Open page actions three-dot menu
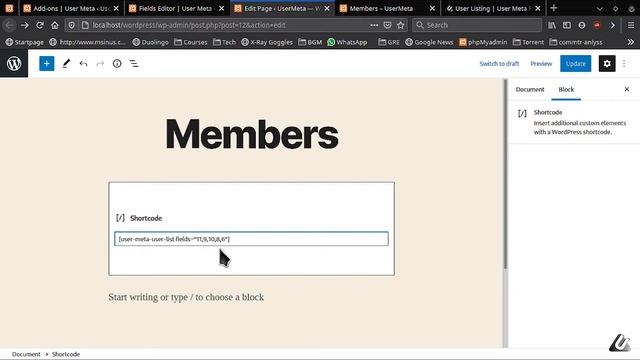640x360 pixels. tap(374, 25)
